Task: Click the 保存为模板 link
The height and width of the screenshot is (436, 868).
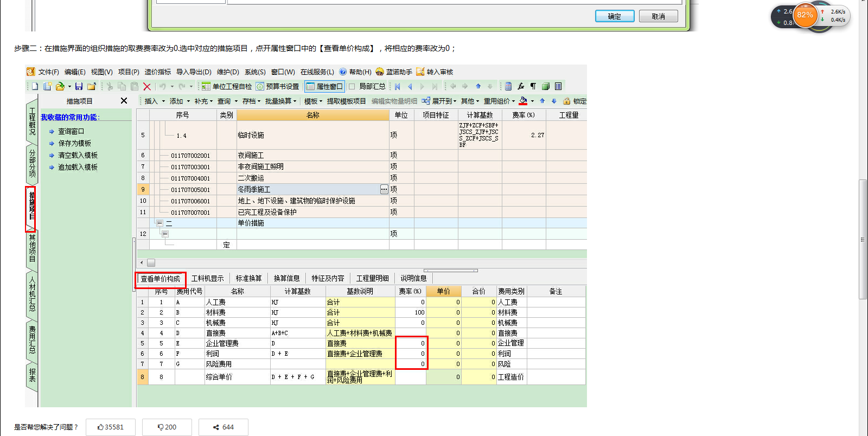Action: point(74,143)
